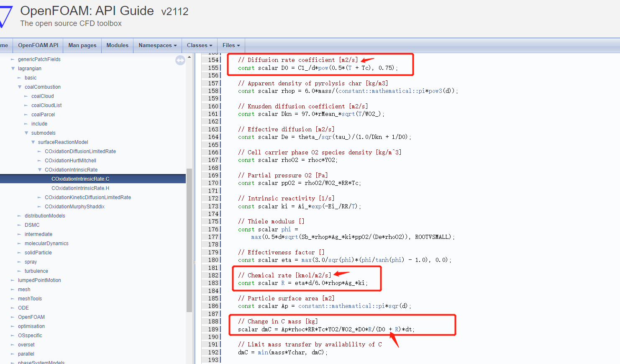
Task: Open COxidationMurphyShaddix in the sidebar
Action: pyautogui.click(x=76, y=206)
